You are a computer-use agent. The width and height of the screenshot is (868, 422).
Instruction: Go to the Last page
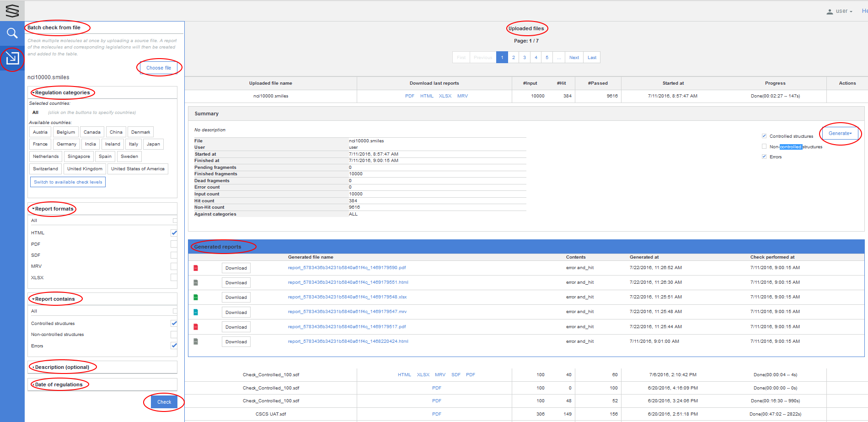592,58
